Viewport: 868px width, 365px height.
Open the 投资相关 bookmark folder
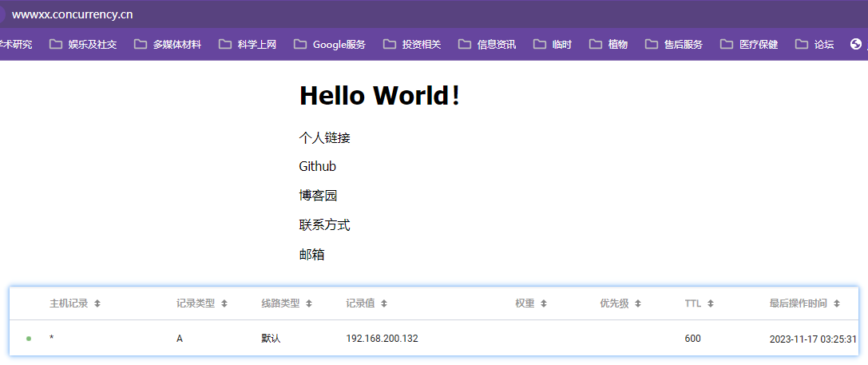pyautogui.click(x=412, y=45)
